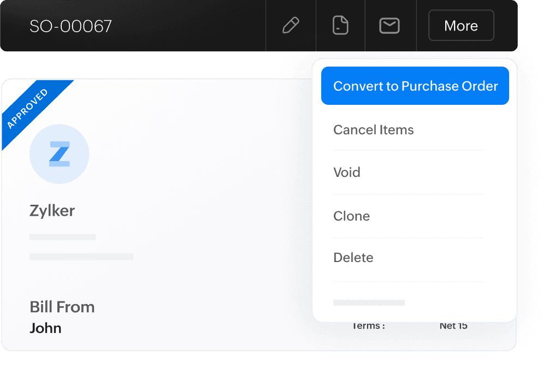Click the name John under Bill From
Screen dimensions: 543x392
(x=45, y=328)
